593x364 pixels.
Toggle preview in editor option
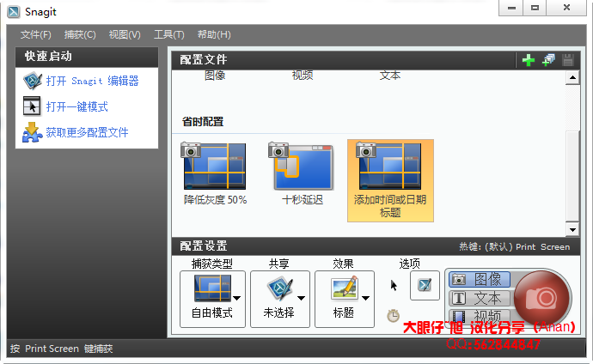pyautogui.click(x=425, y=285)
